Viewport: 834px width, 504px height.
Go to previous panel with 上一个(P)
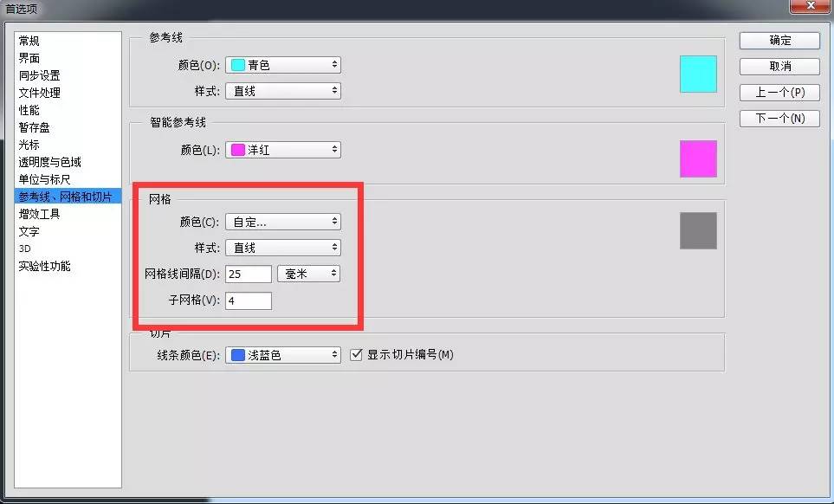click(x=779, y=93)
